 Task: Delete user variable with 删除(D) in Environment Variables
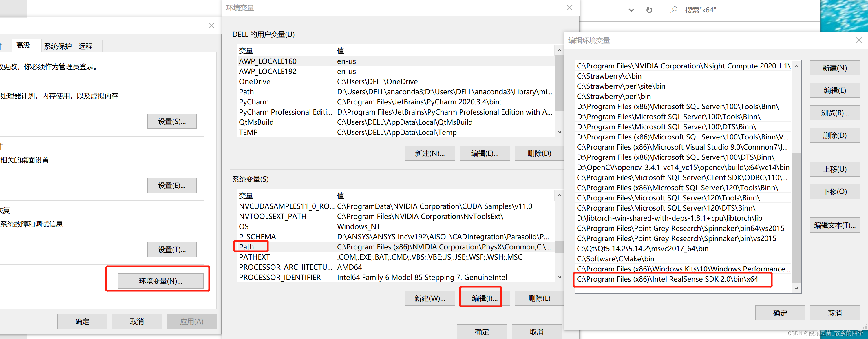539,153
